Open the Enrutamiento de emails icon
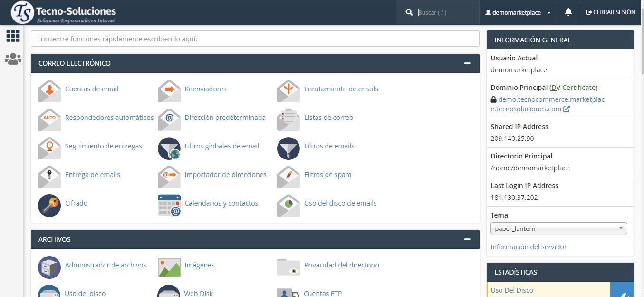The image size is (644, 297). click(288, 90)
